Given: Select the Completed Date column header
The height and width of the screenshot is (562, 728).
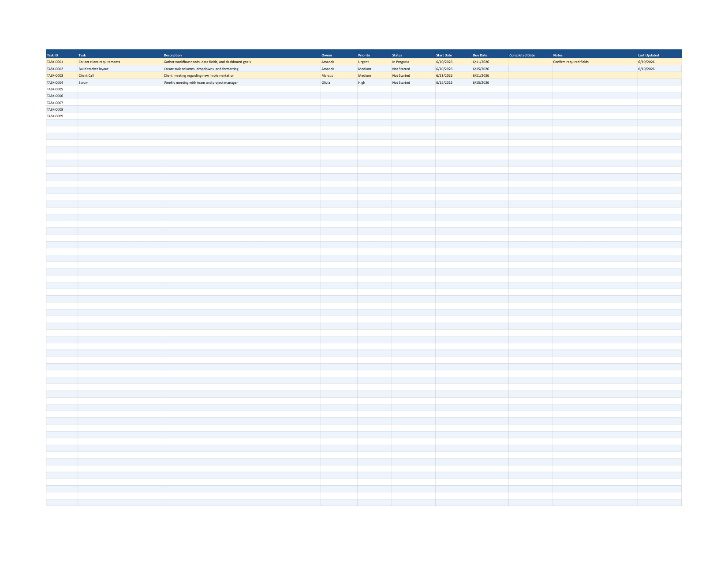Looking at the screenshot, I should pos(530,55).
